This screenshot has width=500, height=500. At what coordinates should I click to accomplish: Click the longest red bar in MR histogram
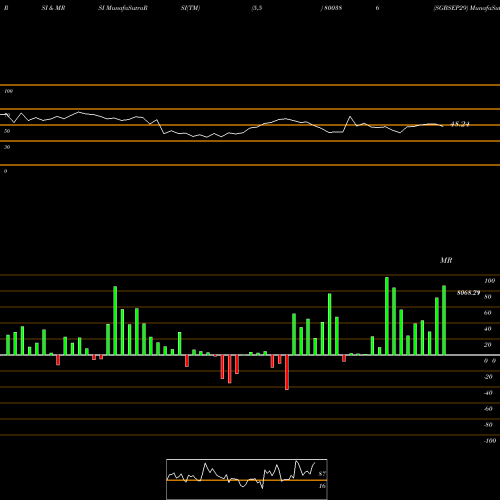pos(287,372)
